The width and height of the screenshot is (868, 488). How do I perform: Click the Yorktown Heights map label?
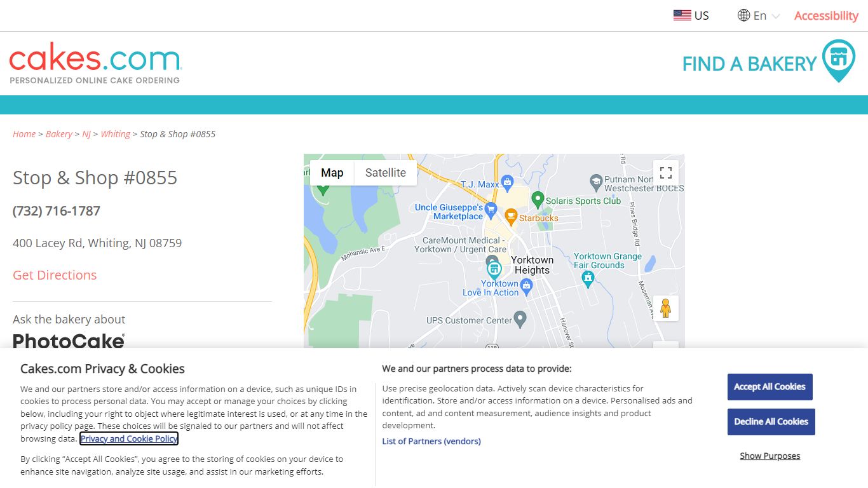pos(532,265)
